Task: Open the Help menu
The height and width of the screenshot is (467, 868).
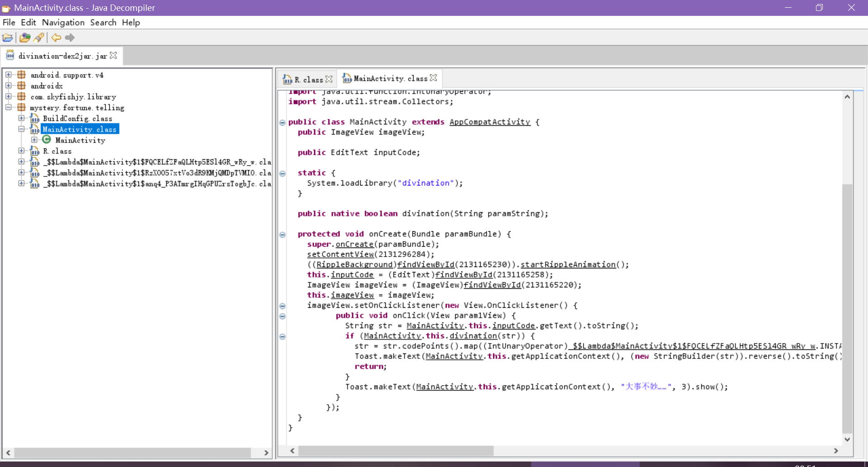Action: click(x=131, y=22)
